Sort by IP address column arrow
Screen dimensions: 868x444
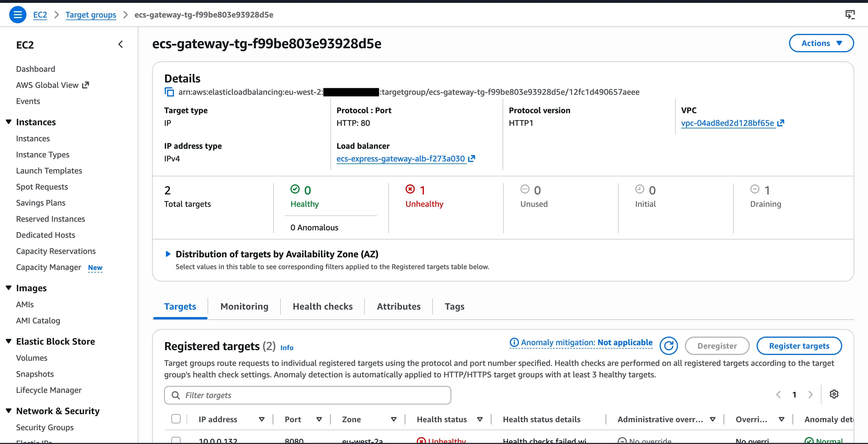[x=261, y=419]
